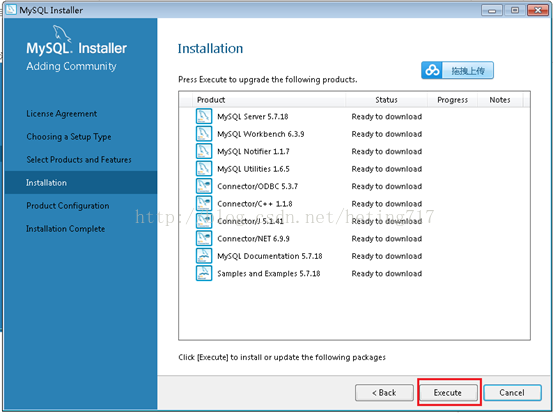
Task: Click the Progress column header
Action: tap(452, 100)
